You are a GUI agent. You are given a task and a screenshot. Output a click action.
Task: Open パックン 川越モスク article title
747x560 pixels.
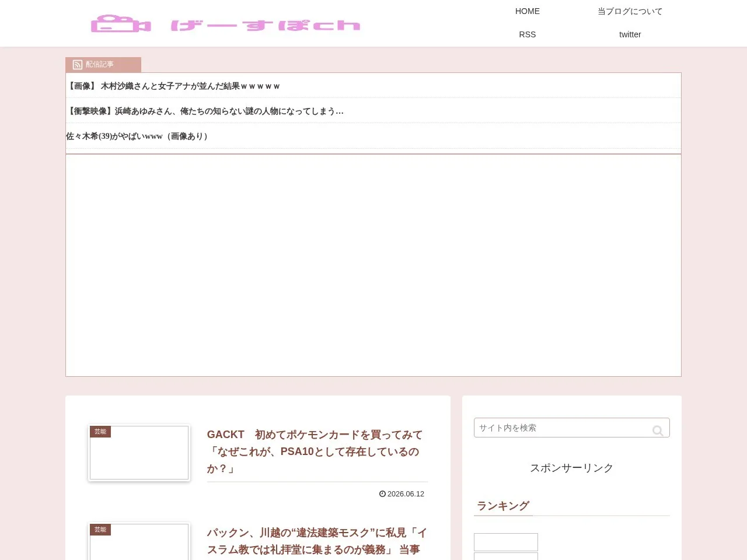click(317, 541)
